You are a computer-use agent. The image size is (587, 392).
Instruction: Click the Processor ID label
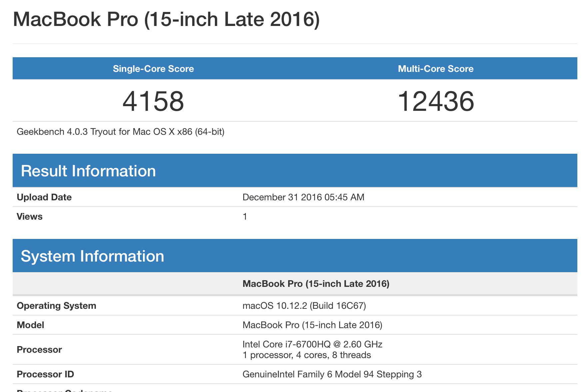[x=45, y=374]
